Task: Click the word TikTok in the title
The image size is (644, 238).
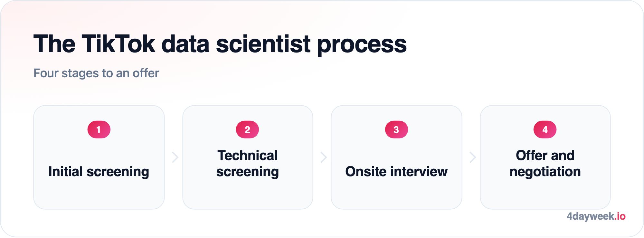Action: coord(118,44)
